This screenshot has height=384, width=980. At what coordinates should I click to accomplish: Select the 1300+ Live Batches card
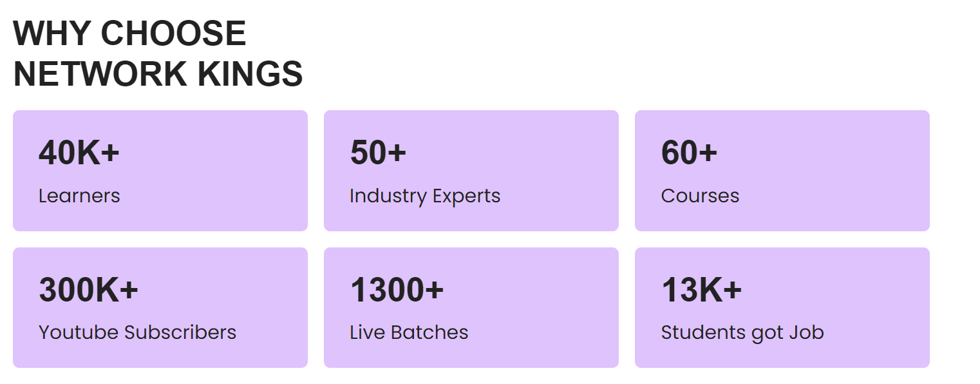(471, 307)
